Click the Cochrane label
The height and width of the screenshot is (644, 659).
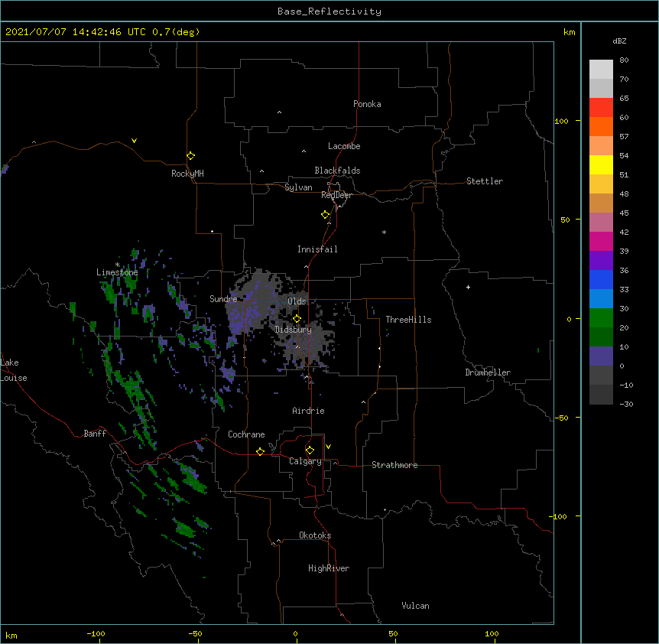pyautogui.click(x=246, y=434)
